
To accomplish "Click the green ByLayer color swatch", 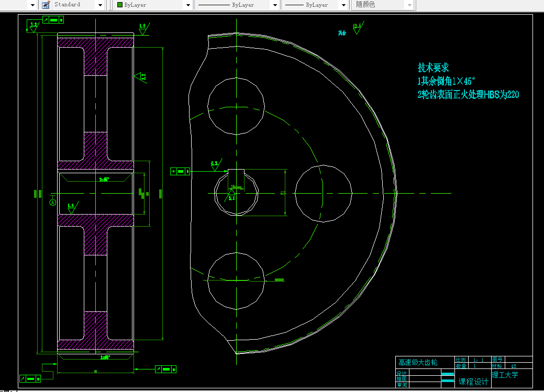I will (x=120, y=5).
